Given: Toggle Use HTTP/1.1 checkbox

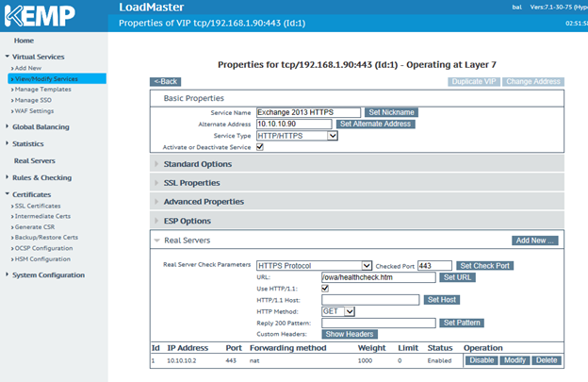Looking at the screenshot, I should tap(325, 289).
